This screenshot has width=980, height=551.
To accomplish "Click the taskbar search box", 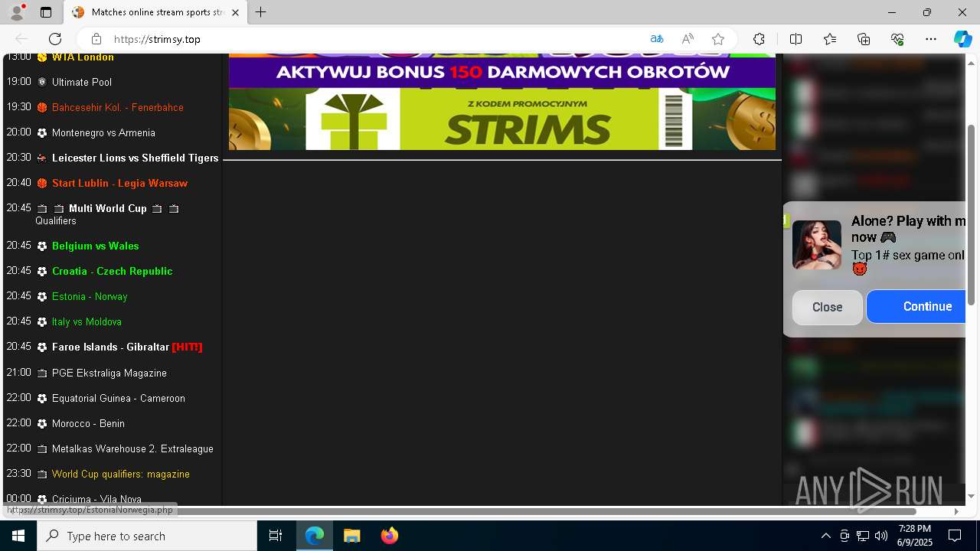I will (147, 536).
